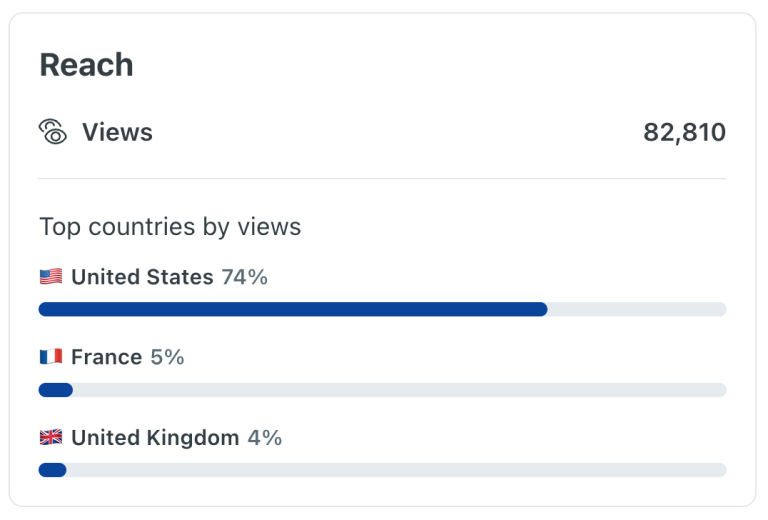Click the 4% value beside United Kingdom
Viewport: 768px width, 520px height.
265,437
